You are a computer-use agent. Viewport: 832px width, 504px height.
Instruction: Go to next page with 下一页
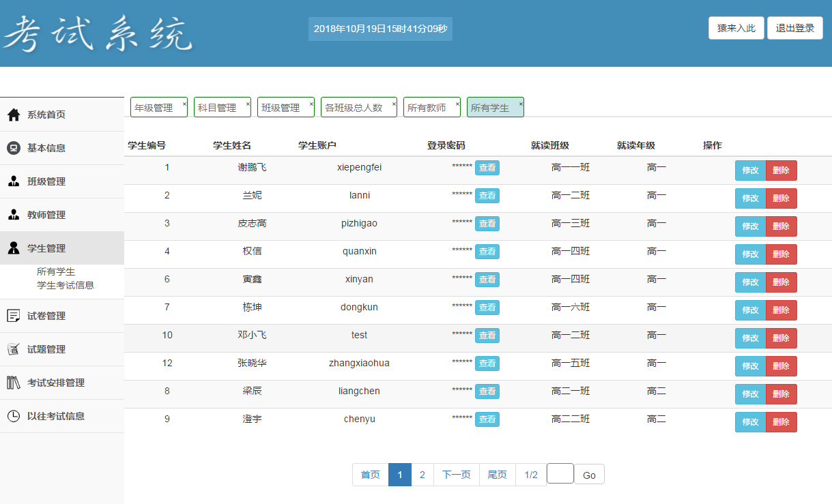coord(456,473)
